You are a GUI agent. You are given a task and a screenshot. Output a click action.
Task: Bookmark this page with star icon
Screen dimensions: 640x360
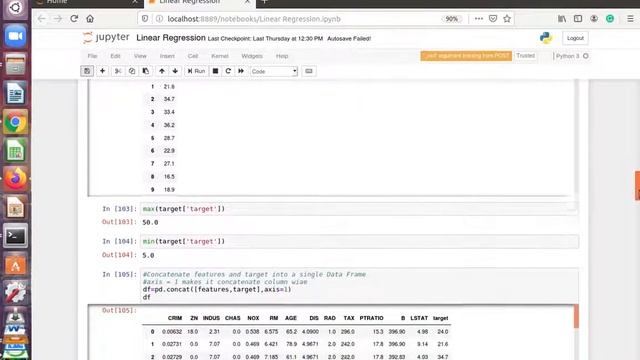tap(507, 19)
